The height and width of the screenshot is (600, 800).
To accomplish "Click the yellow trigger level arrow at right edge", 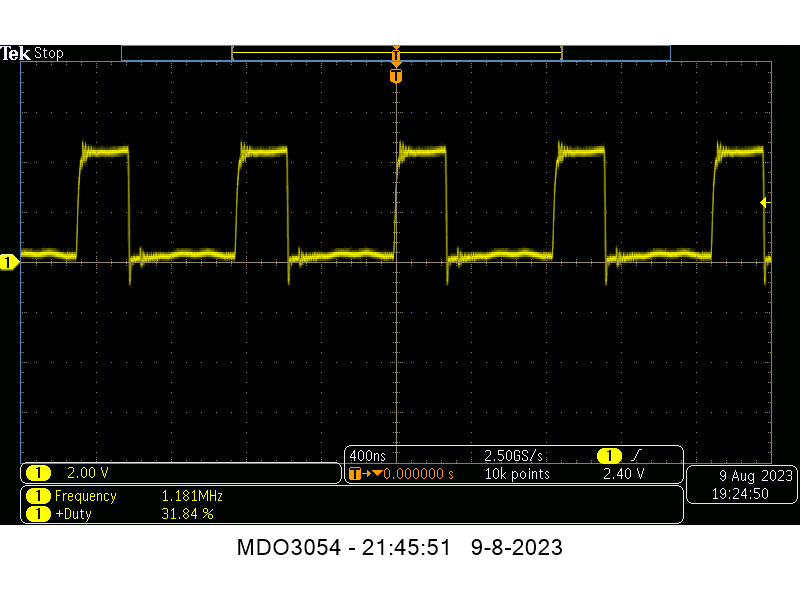I will 765,202.
